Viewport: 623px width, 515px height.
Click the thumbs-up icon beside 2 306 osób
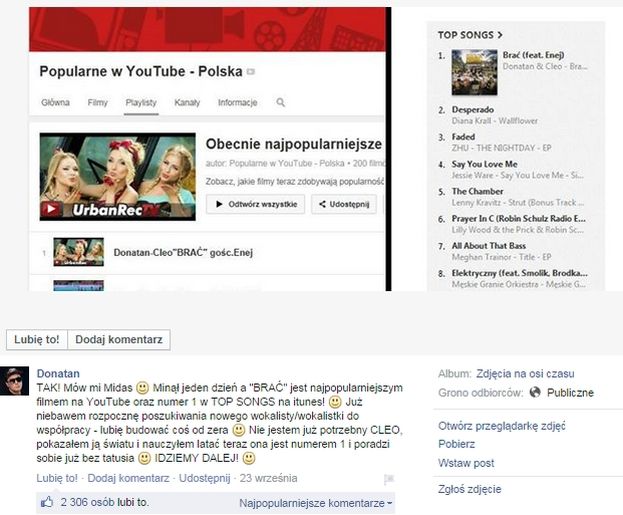(x=47, y=502)
